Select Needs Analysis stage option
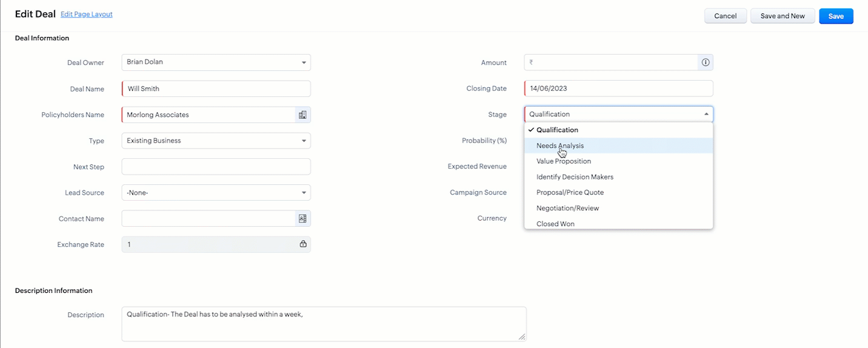Viewport: 868px width, 348px height. point(560,146)
